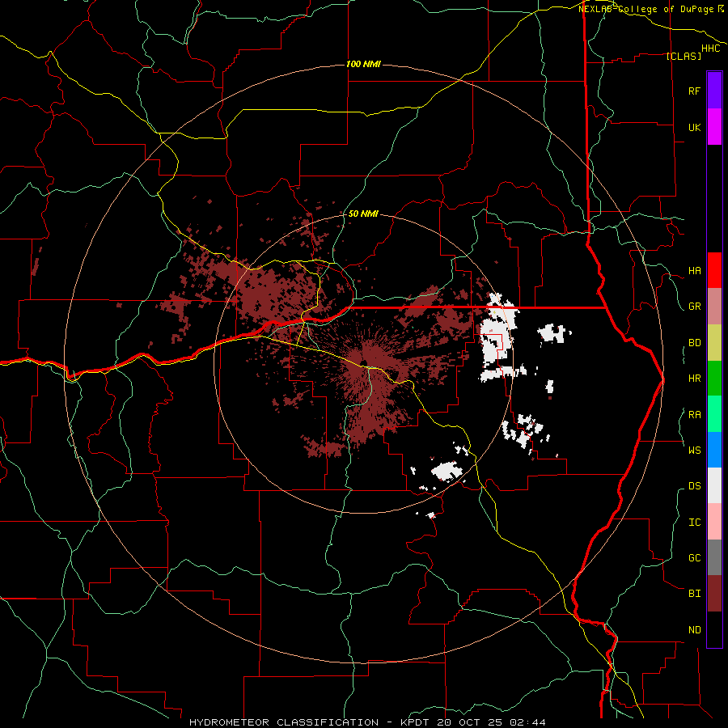Click the 50 NMI range ring label
728x728 pixels.
click(x=363, y=214)
